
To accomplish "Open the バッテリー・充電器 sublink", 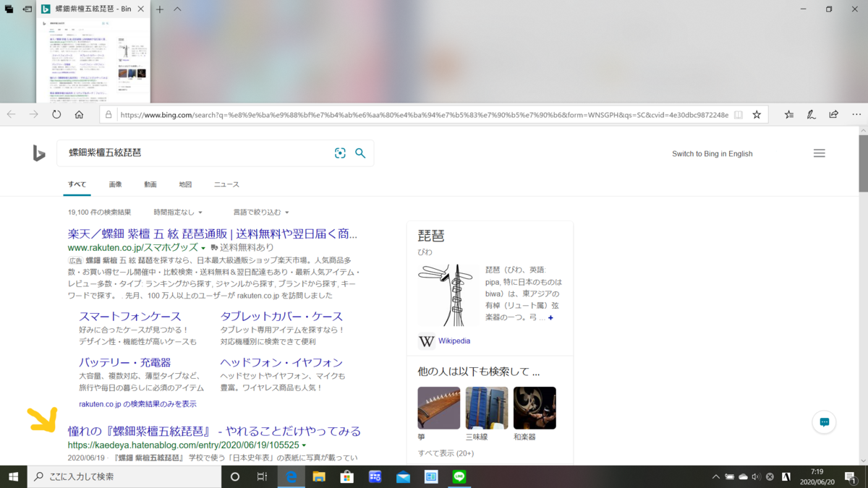I will [x=125, y=363].
